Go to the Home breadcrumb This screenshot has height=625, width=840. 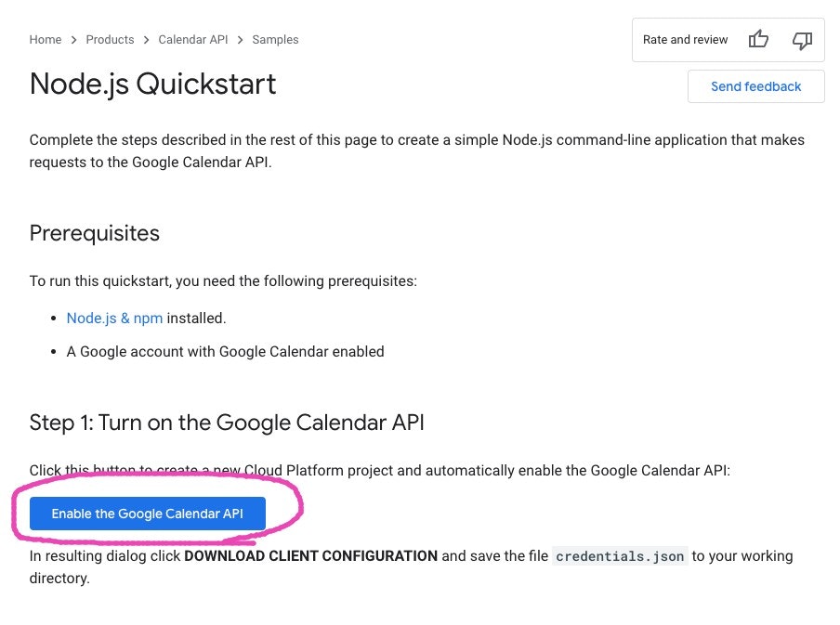pos(46,40)
